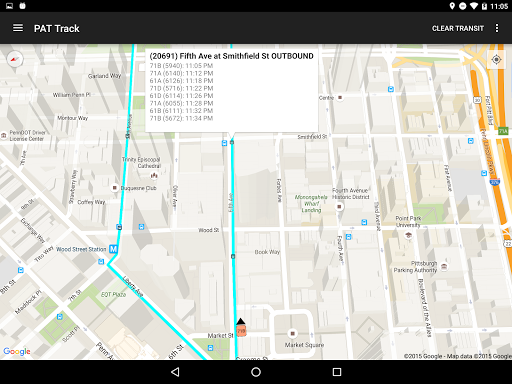Tap the Android recent apps button
Viewport: 512px width, 384px height.
coord(337,372)
